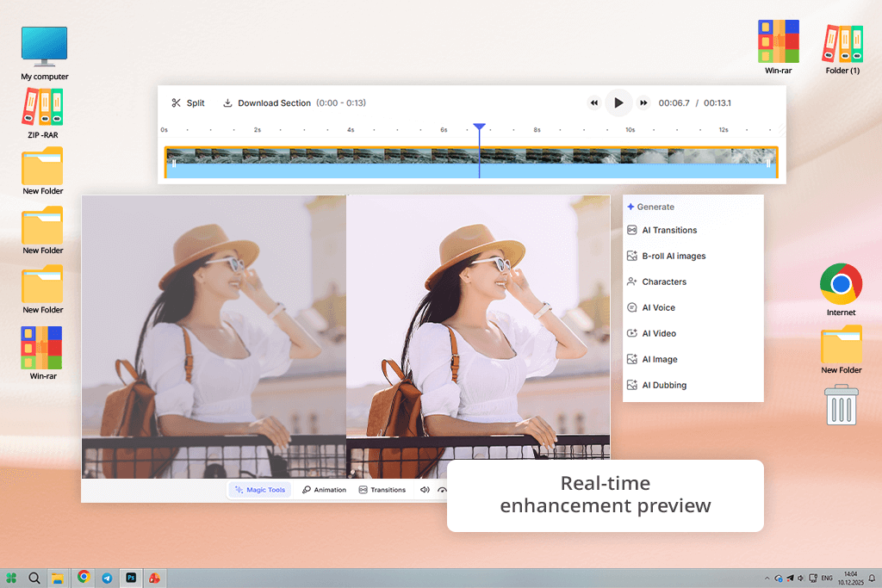Select the Magic Tools tab
The image size is (882, 588).
(260, 490)
